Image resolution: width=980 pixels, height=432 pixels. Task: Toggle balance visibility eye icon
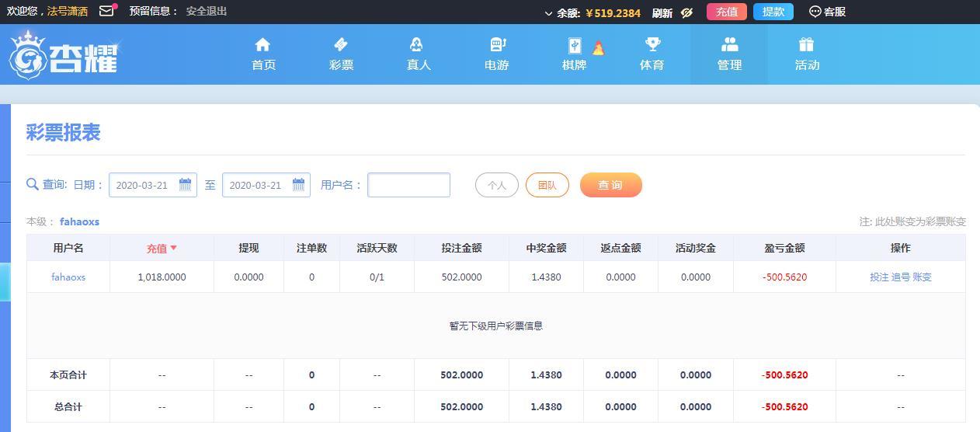(686, 12)
